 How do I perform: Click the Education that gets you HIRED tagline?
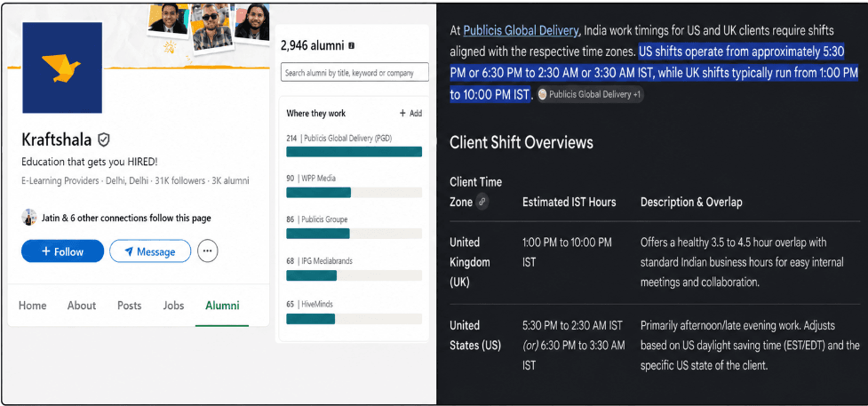point(90,163)
